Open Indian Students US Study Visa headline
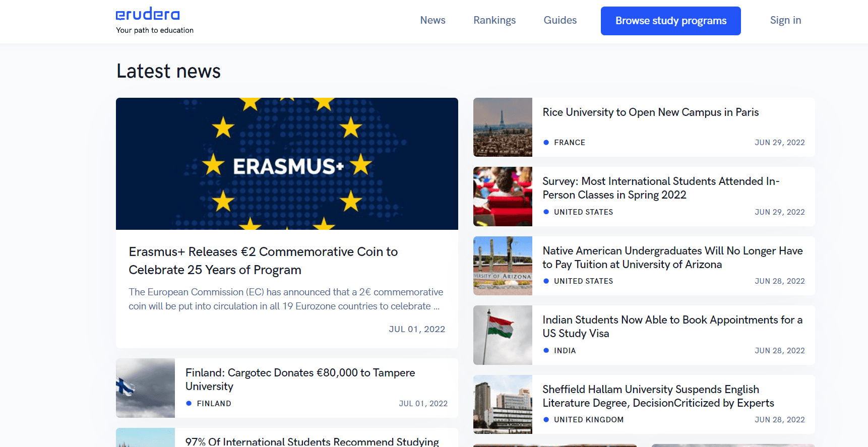 [x=672, y=327]
